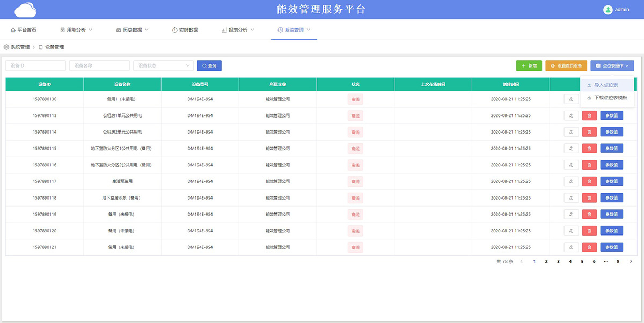The image size is (644, 323).
Task: Click 系统管理 in the breadcrumb
Action: (20, 47)
